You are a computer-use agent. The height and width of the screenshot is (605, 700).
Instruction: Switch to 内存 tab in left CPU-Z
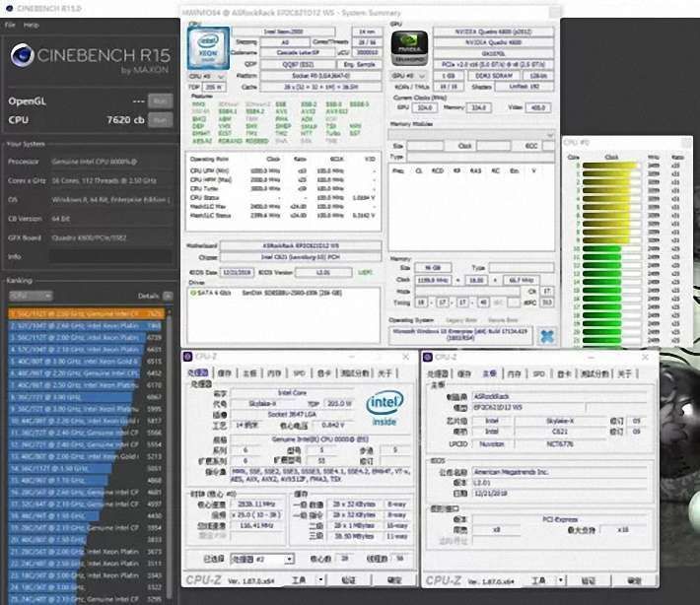pos(274,373)
